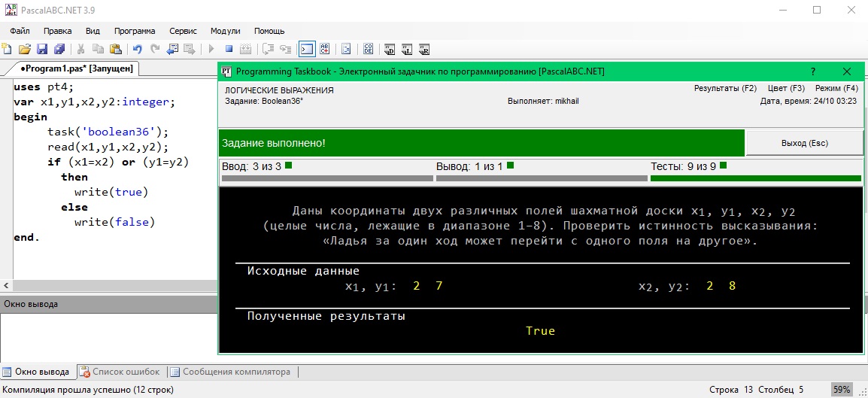This screenshot has height=398, width=868.
Task: Open the Файл menu
Action: point(20,31)
